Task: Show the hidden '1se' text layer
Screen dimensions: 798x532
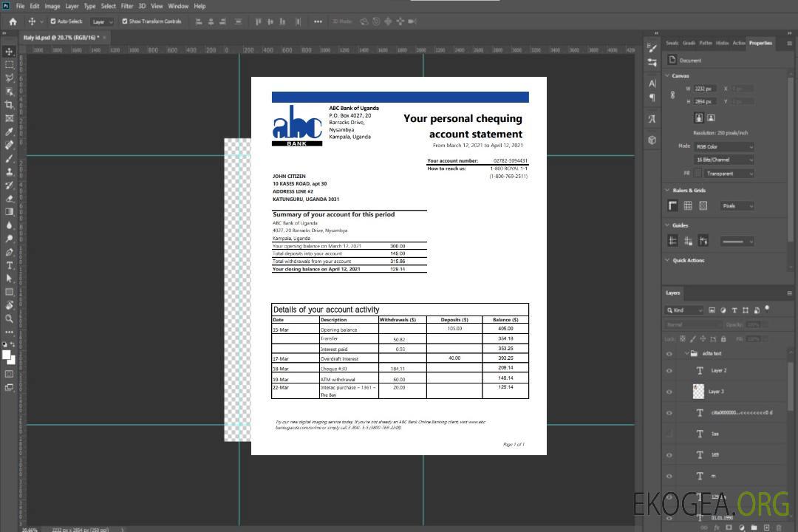Action: pyautogui.click(x=669, y=434)
